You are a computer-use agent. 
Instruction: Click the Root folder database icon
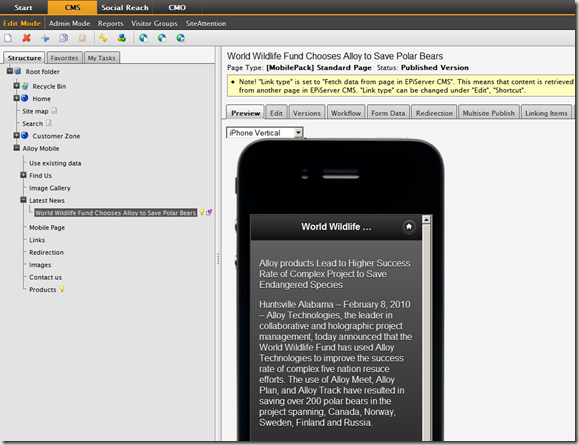coord(17,71)
